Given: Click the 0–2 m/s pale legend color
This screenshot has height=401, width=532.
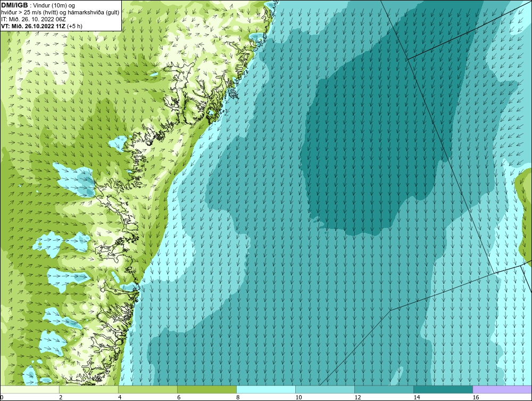Looking at the screenshot, I should coord(29,389).
